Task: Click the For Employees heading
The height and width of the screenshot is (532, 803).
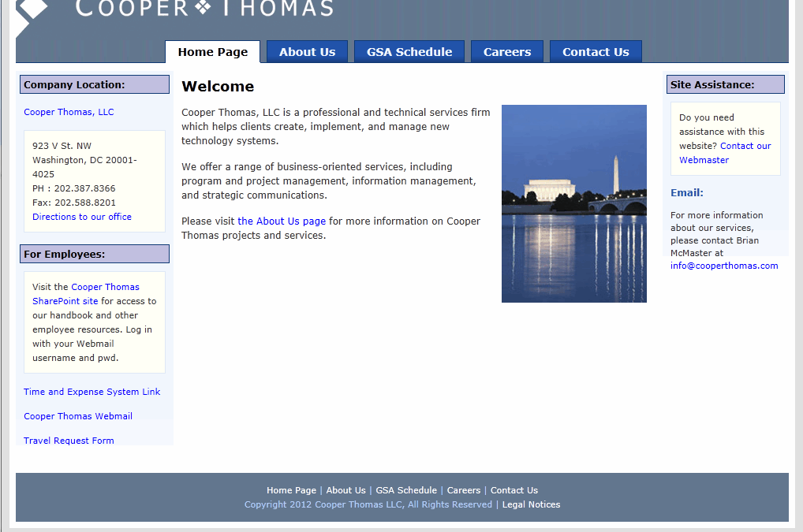Action: [x=95, y=254]
